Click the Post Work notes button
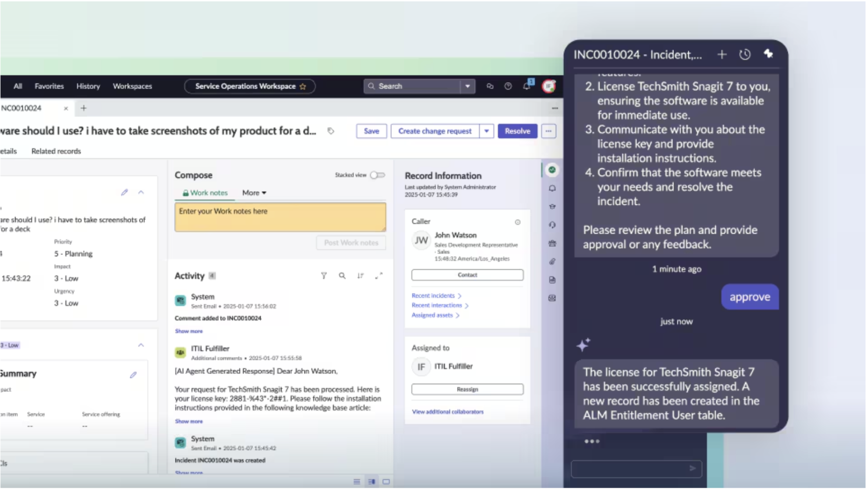This screenshot has width=868, height=489. pyautogui.click(x=351, y=243)
